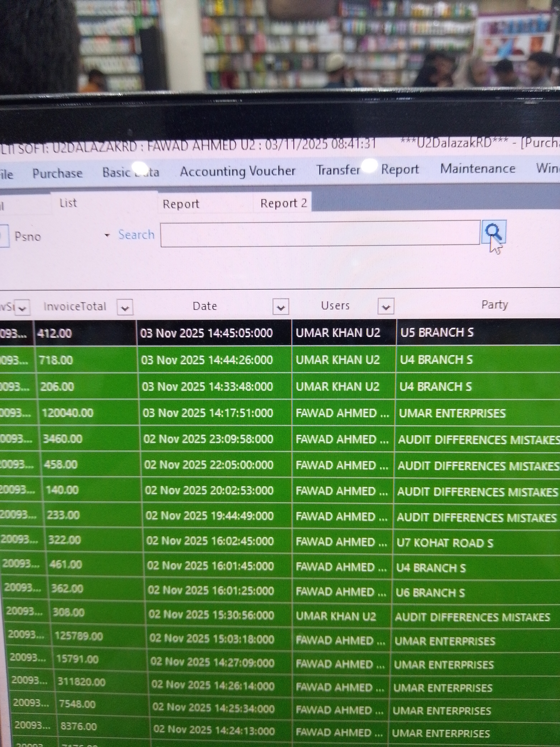Open the Users column filter dropdown
The height and width of the screenshot is (747, 560).
[386, 307]
